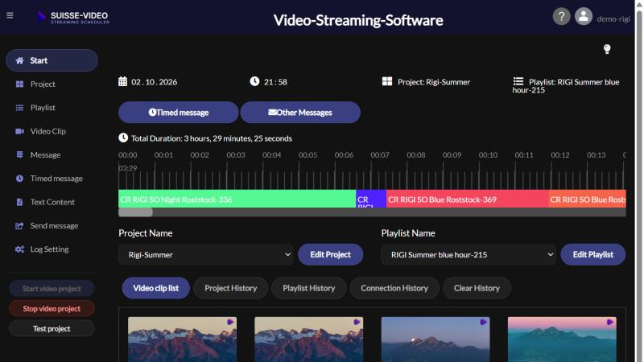Select the Video clip list tab
The height and width of the screenshot is (362, 644).
[x=155, y=288]
